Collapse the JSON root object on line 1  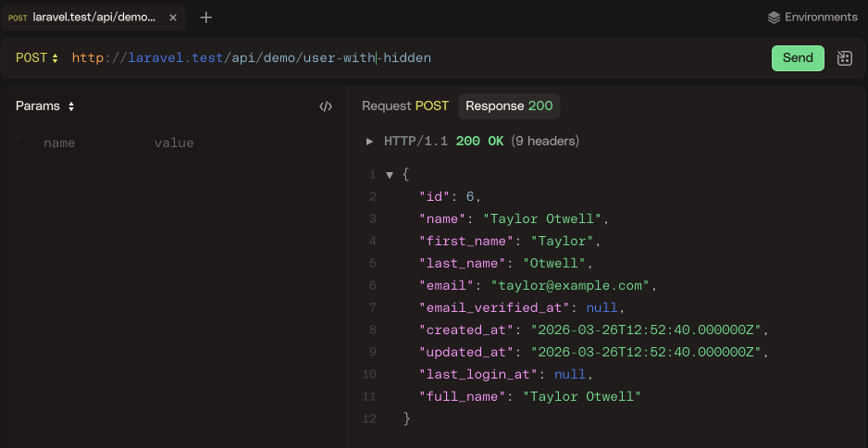click(390, 175)
